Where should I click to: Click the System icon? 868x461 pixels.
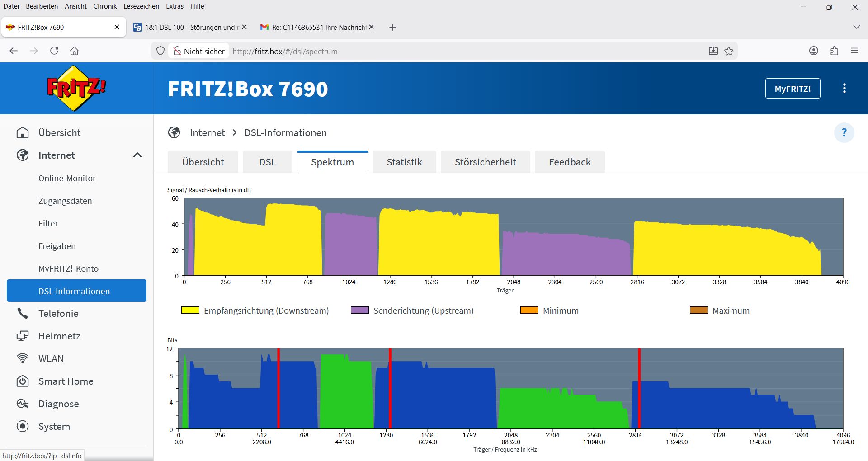23,427
